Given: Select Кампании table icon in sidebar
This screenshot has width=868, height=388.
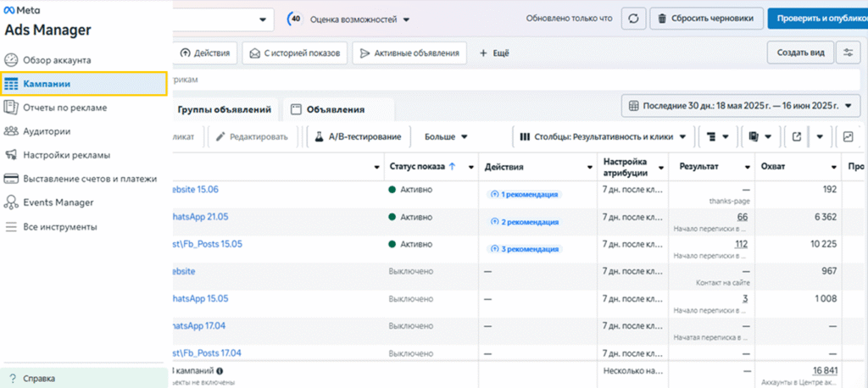Looking at the screenshot, I should click(11, 84).
